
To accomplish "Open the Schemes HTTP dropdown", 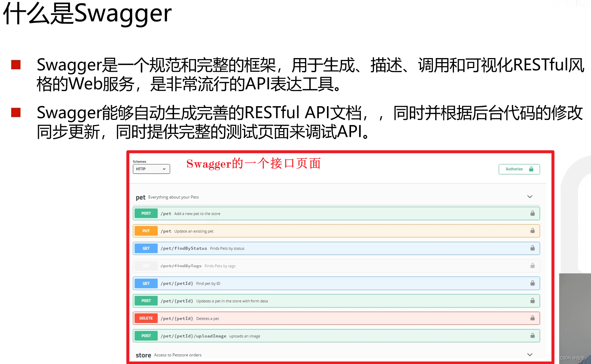I will pyautogui.click(x=151, y=169).
